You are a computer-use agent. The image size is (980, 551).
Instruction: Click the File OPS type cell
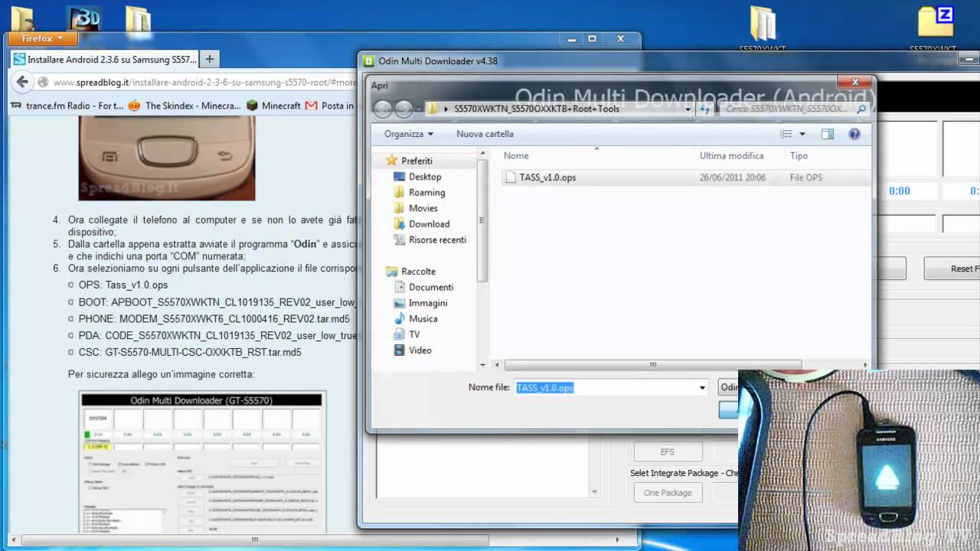tap(806, 178)
